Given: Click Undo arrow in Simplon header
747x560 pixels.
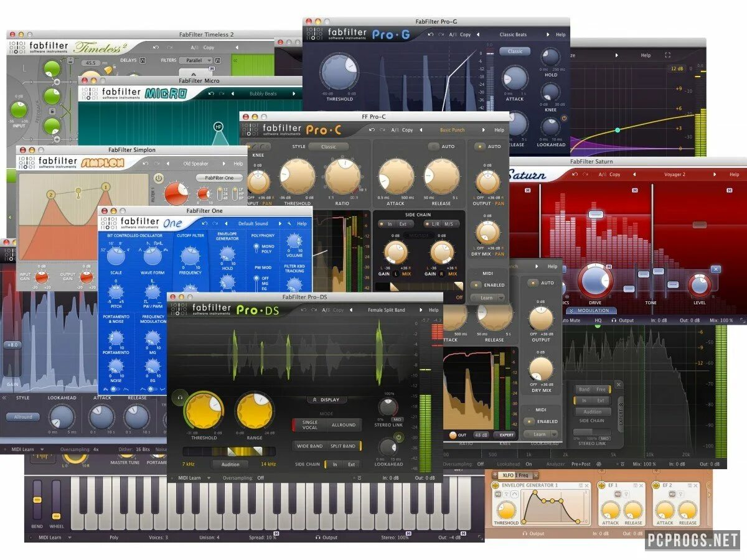Looking at the screenshot, I should coord(145,163).
